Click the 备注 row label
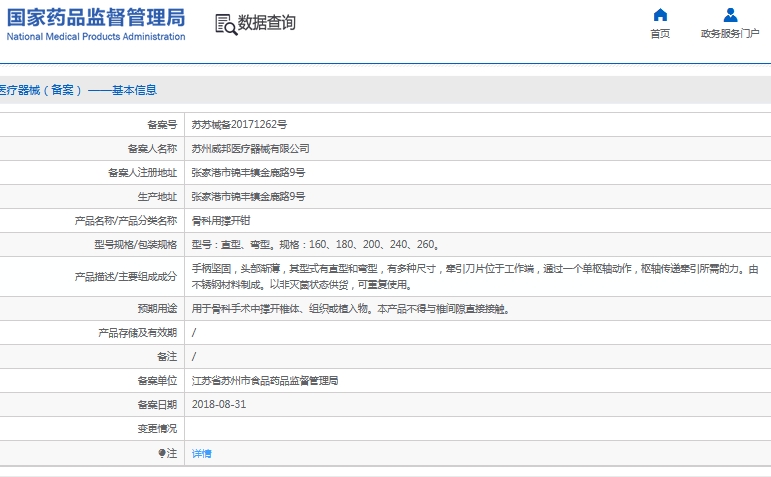Viewport: 771px width, 477px height. pyautogui.click(x=167, y=357)
